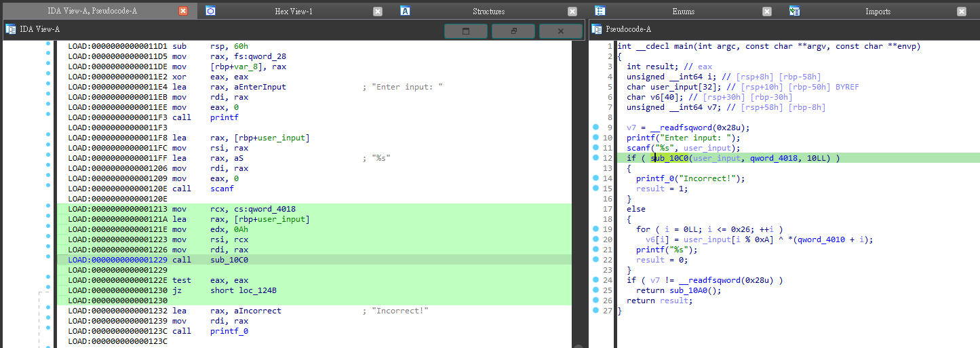Toggle breakpoint dot on pseudocode line 25
The width and height of the screenshot is (980, 348).
[x=595, y=290]
